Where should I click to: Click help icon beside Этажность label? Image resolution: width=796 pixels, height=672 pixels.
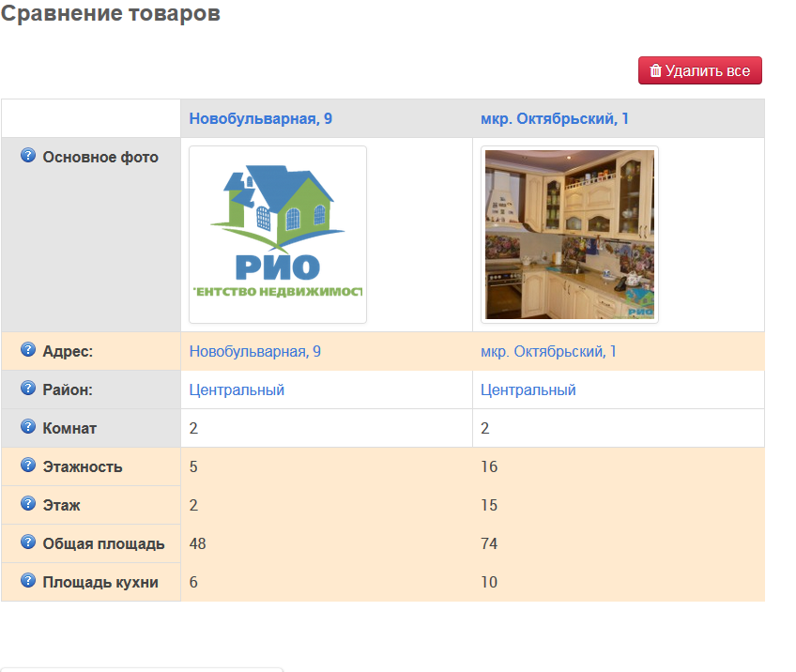[x=28, y=466]
